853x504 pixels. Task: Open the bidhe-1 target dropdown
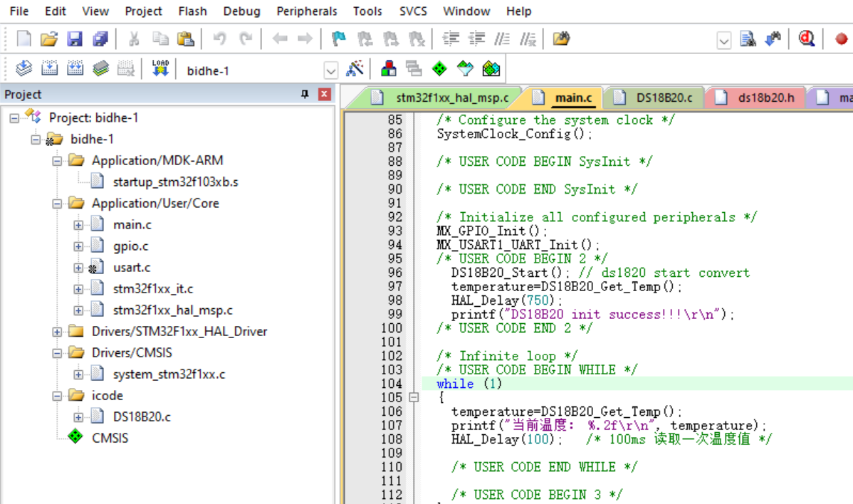coord(330,70)
